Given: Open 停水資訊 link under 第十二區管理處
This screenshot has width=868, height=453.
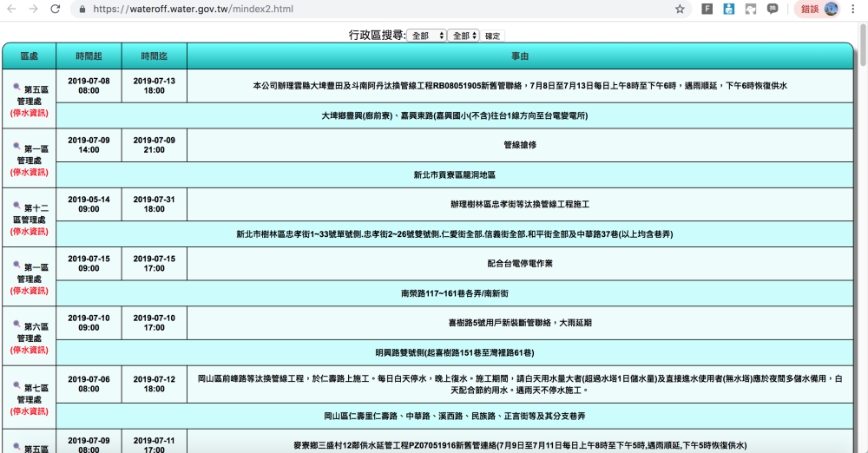Looking at the screenshot, I should (x=29, y=232).
